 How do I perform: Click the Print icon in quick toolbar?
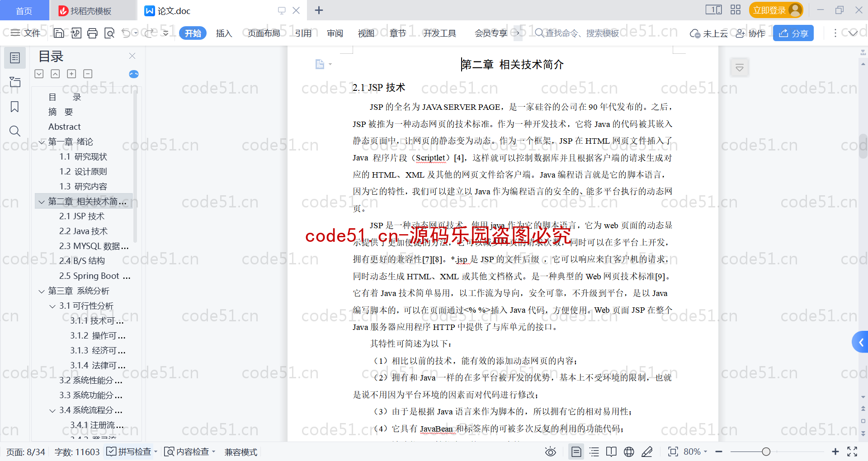click(x=92, y=33)
